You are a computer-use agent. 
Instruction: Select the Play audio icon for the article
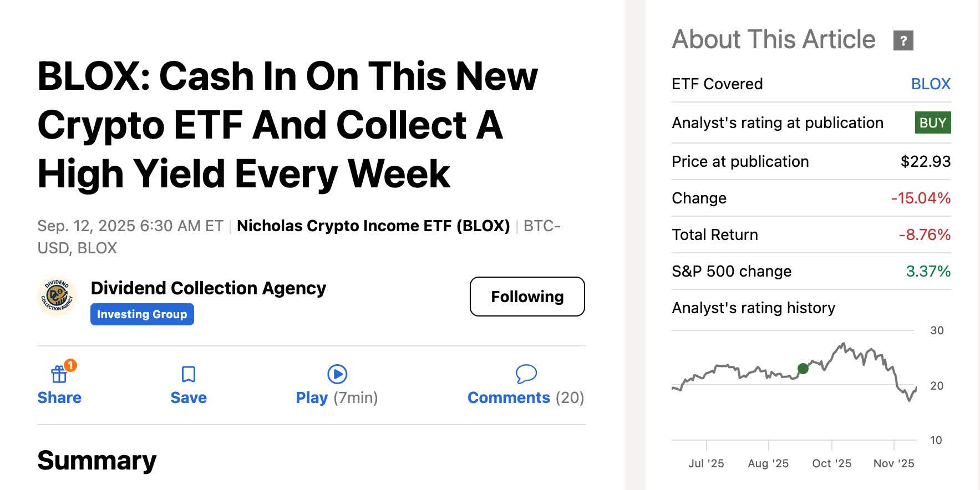point(337,375)
